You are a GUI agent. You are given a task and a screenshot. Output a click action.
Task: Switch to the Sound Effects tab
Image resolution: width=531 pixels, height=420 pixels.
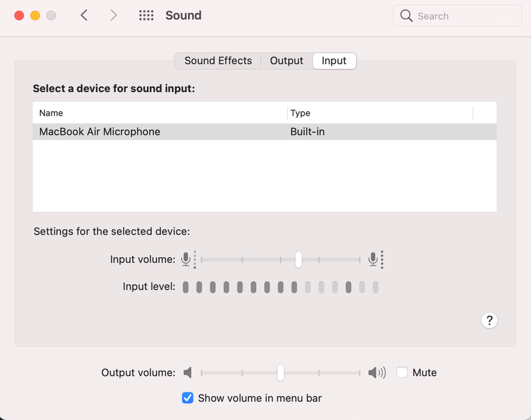[218, 60]
